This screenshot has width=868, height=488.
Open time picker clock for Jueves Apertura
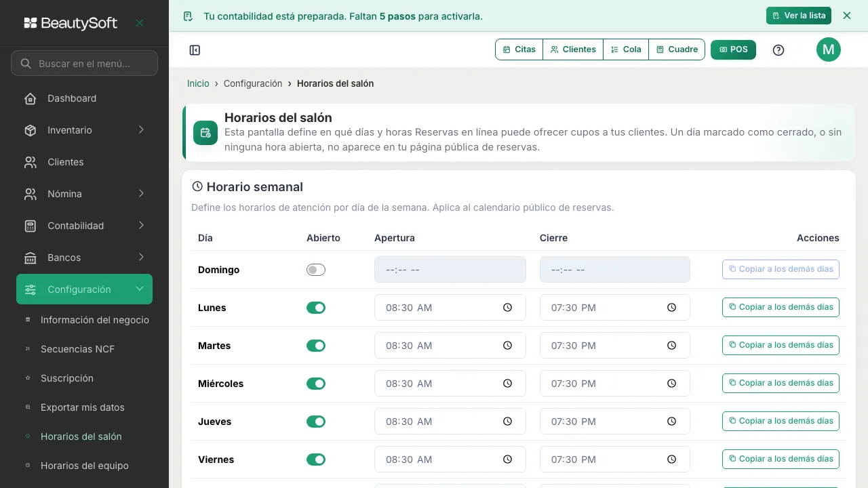pyautogui.click(x=507, y=422)
